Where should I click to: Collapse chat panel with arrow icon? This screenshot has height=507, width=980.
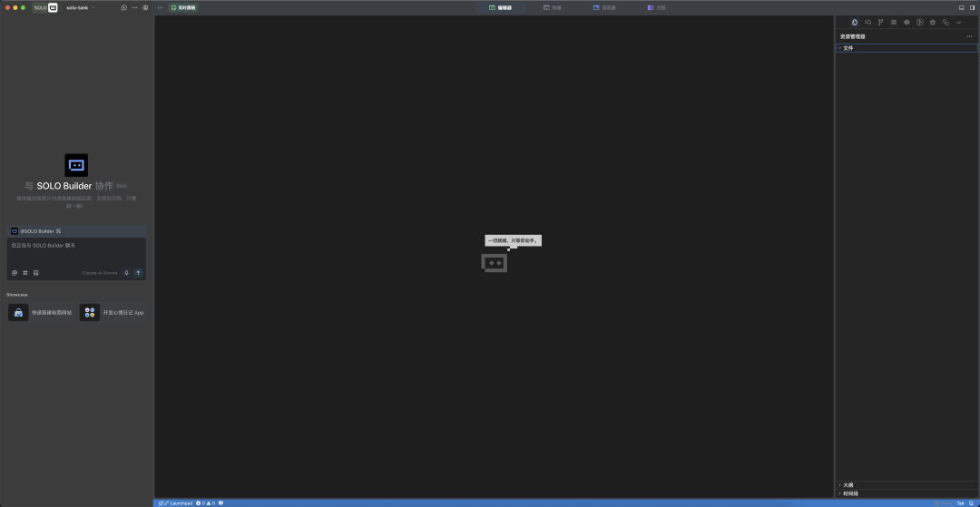pyautogui.click(x=161, y=7)
